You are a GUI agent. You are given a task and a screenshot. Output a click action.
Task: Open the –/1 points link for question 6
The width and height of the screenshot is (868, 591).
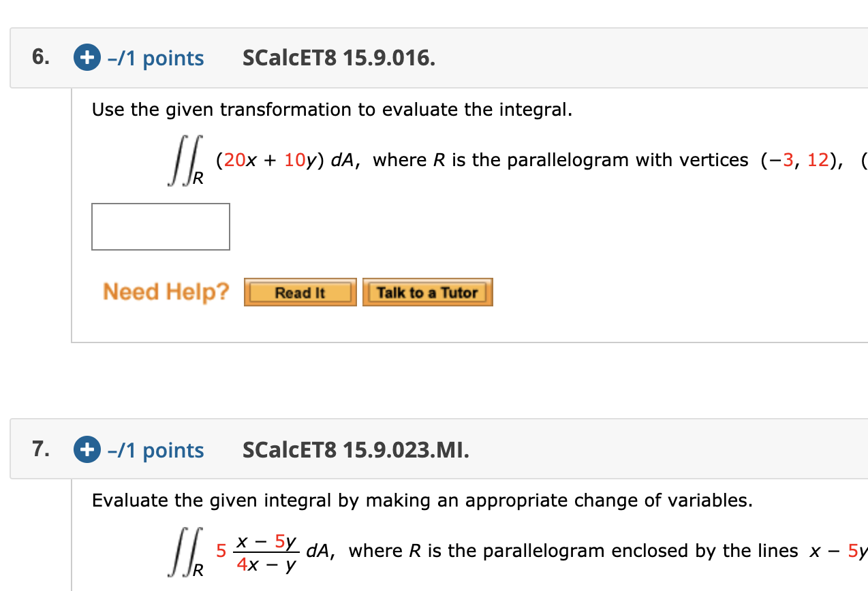[x=155, y=58]
